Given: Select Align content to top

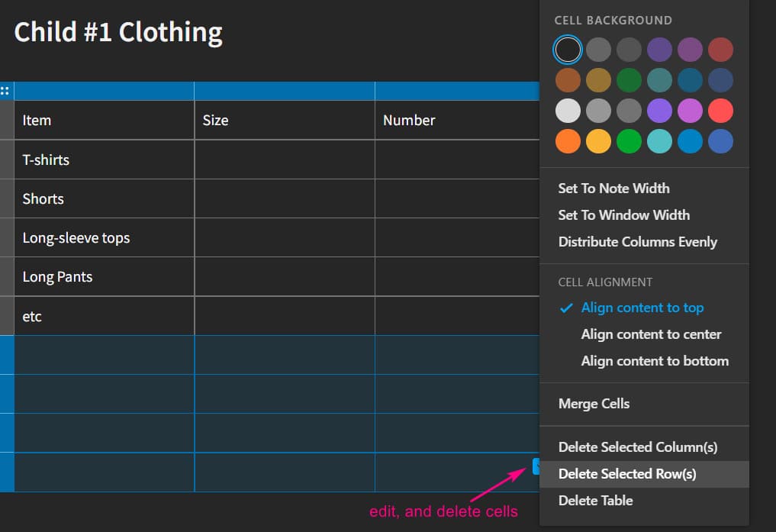Looking at the screenshot, I should click(642, 308).
